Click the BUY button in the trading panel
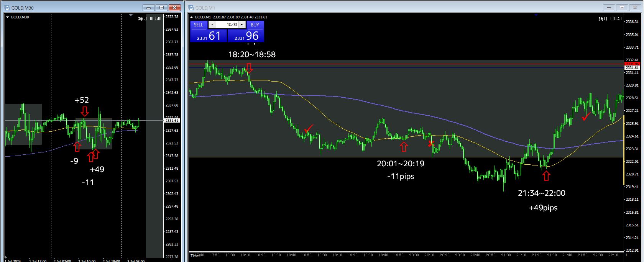 (x=255, y=25)
